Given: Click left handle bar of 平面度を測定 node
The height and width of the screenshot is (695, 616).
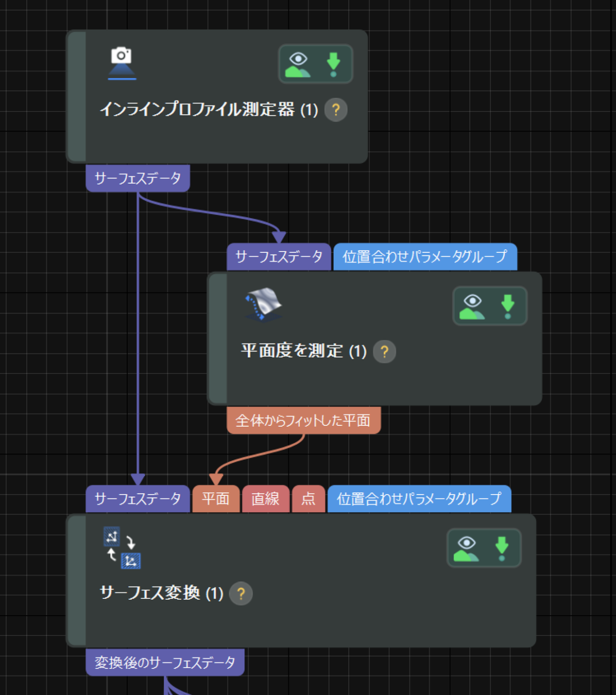Looking at the screenshot, I should [x=218, y=338].
